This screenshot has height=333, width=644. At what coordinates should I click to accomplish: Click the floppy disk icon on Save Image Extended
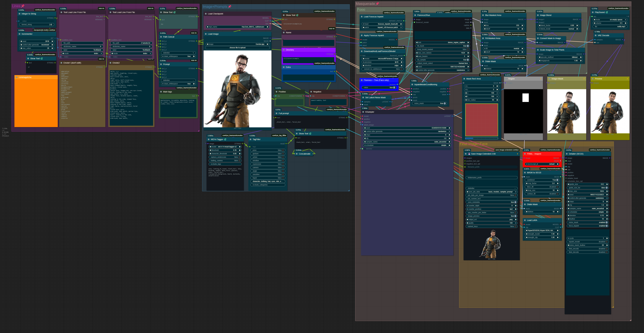coord(469,154)
